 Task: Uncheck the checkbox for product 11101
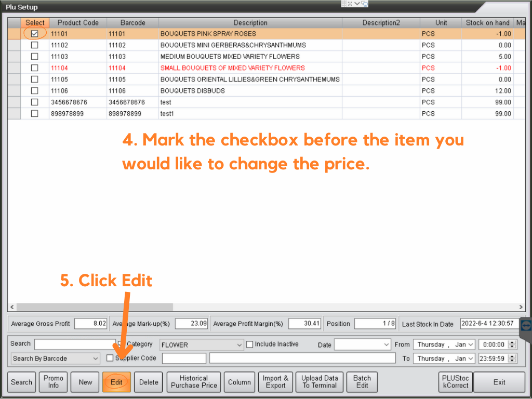(x=35, y=34)
